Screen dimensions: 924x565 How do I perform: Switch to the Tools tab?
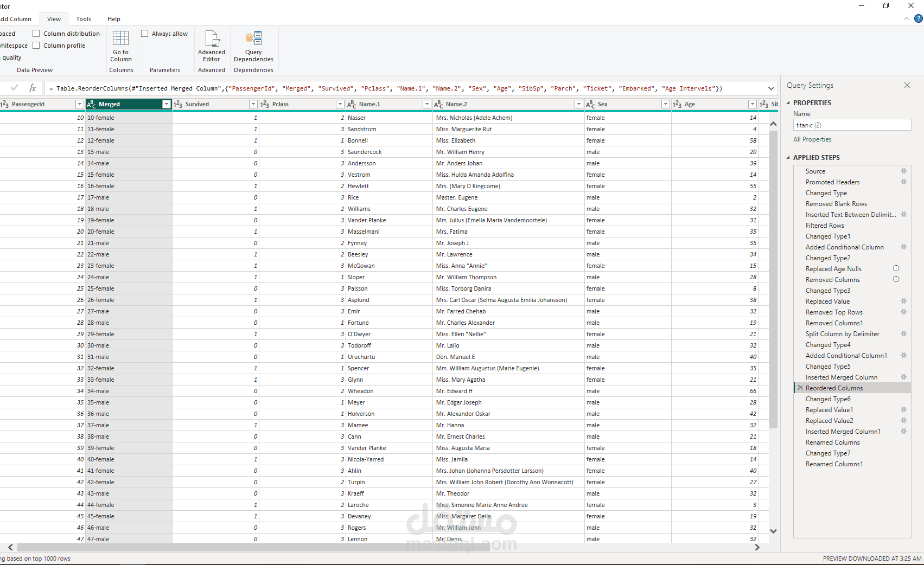84,19
